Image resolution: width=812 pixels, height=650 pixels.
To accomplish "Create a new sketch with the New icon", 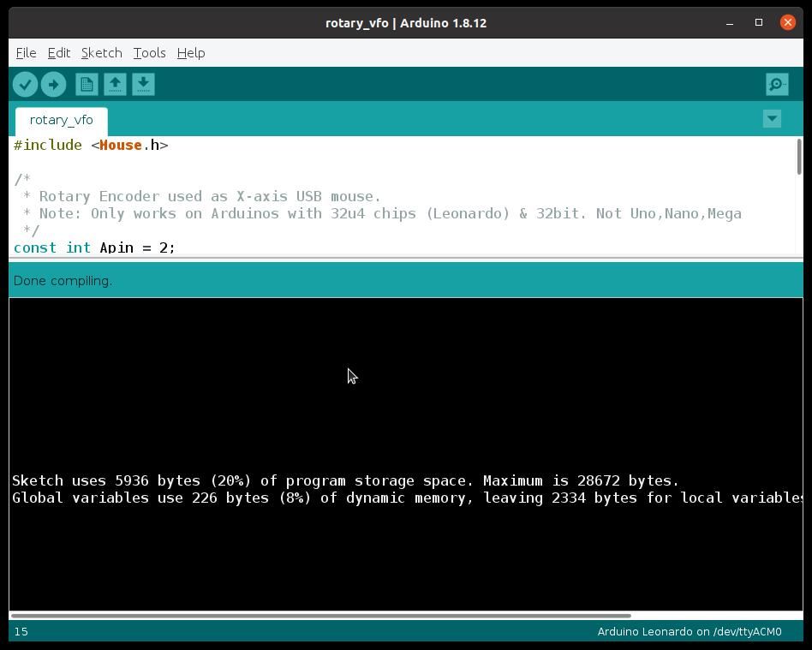I will 87,85.
